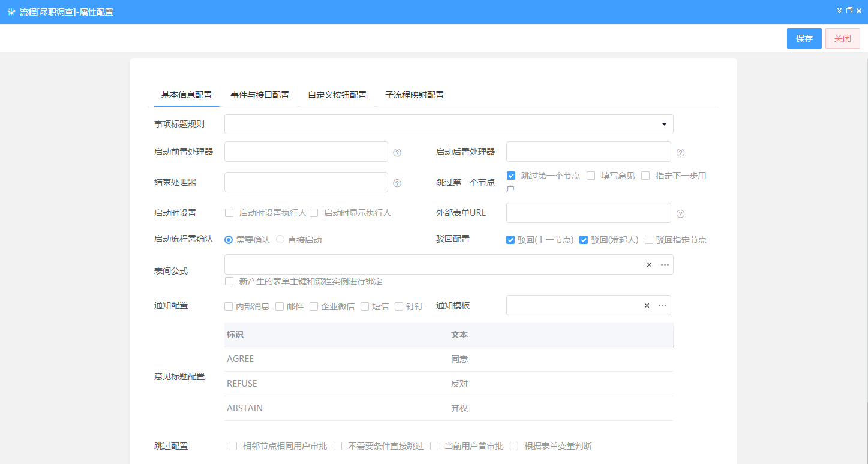Click the 文本 column header
The image size is (868, 464).
pos(561,335)
